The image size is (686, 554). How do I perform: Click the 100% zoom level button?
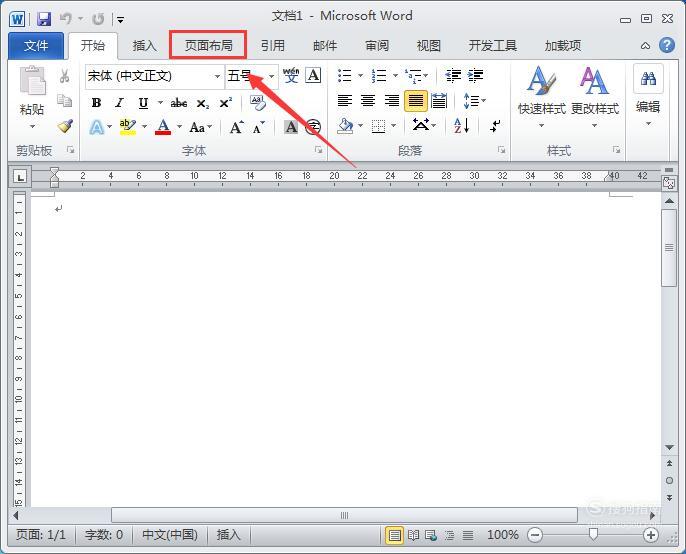point(502,535)
